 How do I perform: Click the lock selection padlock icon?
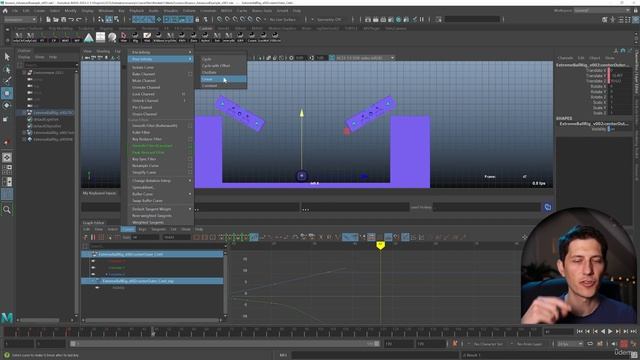pyautogui.click(x=197, y=19)
